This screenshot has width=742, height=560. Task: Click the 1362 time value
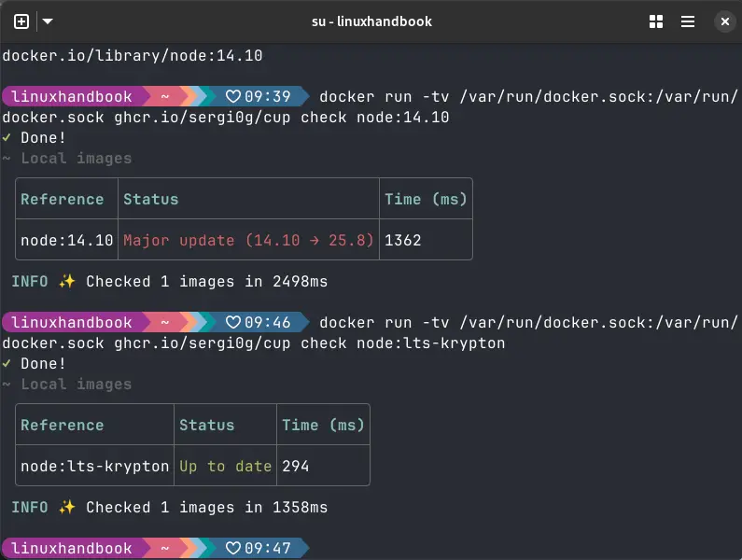pyautogui.click(x=403, y=240)
